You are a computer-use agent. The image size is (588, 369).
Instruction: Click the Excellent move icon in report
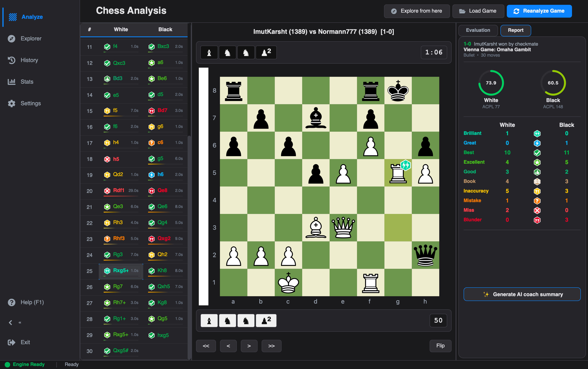(537, 162)
